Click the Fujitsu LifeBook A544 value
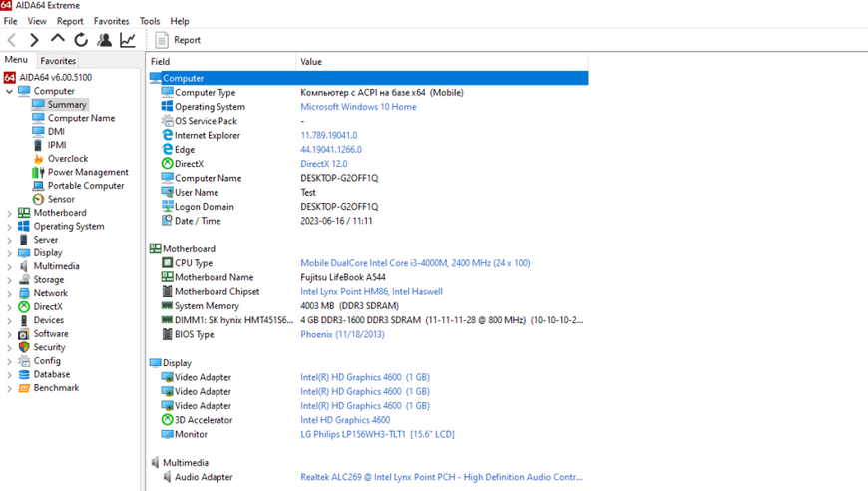 (343, 277)
